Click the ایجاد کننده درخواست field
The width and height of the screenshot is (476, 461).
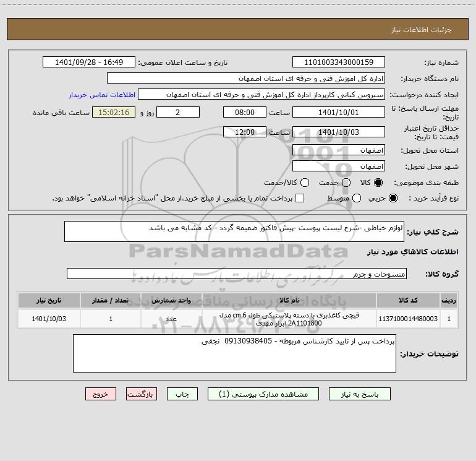pyautogui.click(x=261, y=95)
